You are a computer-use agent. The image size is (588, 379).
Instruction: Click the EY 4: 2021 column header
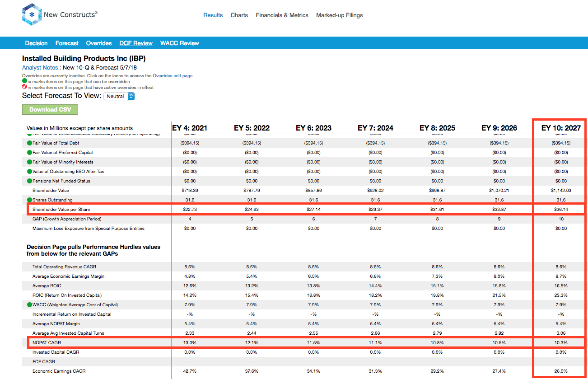pyautogui.click(x=190, y=128)
